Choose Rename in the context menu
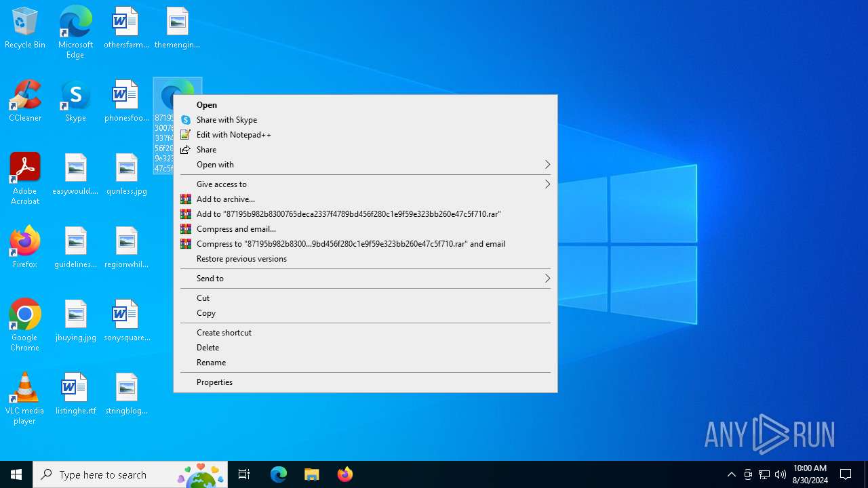The width and height of the screenshot is (868, 488). point(366,363)
